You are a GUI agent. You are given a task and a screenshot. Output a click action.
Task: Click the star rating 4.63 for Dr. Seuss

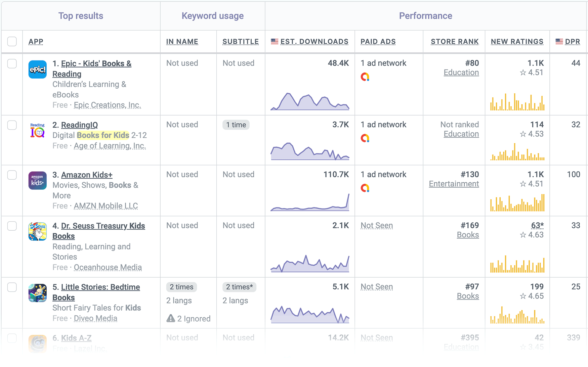tap(532, 235)
